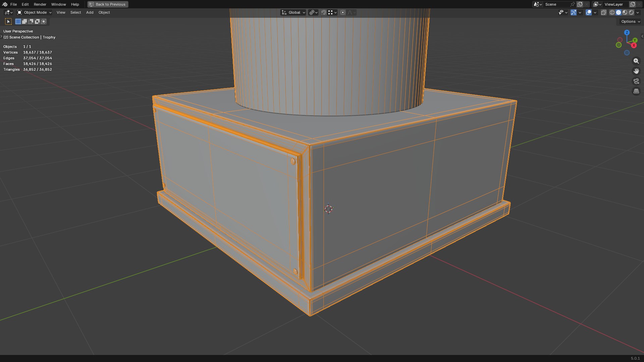Viewport: 644px width, 362px height.
Task: Toggle the viewport gizmos display
Action: click(x=574, y=12)
